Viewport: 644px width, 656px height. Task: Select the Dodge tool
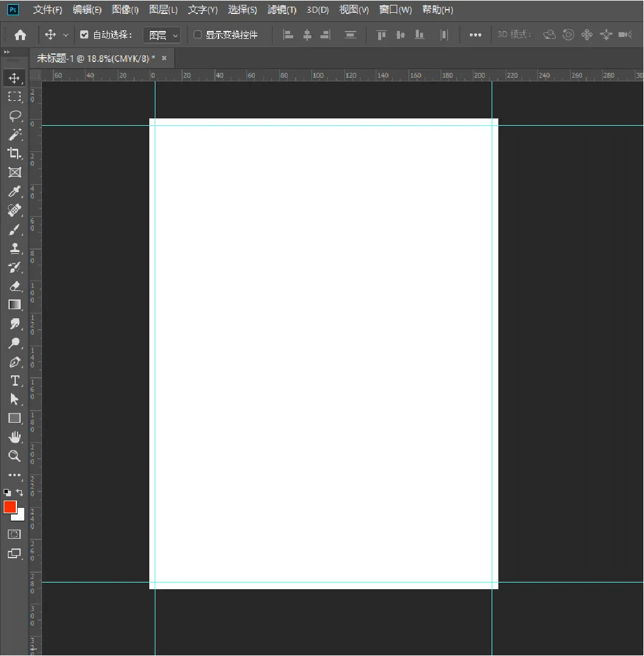click(15, 343)
